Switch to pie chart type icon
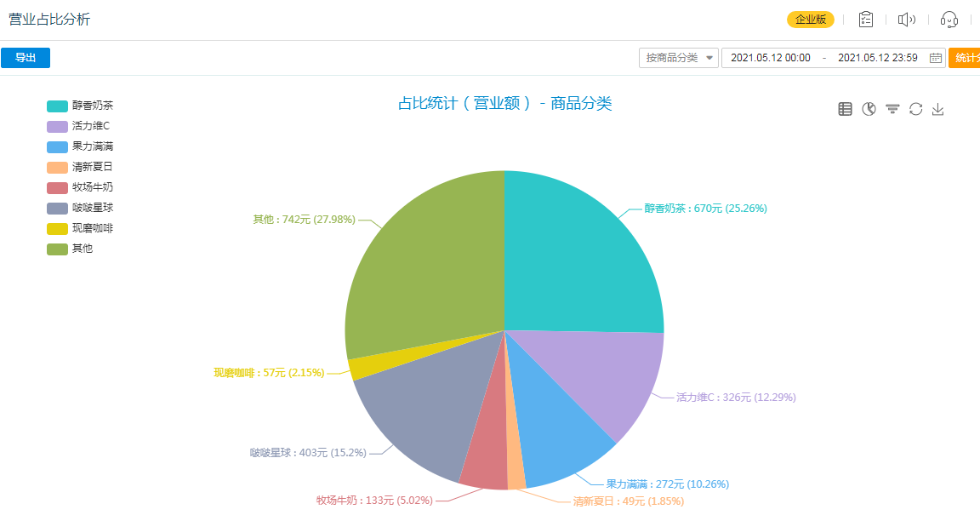Screen dimensions: 980x521 click(869, 109)
